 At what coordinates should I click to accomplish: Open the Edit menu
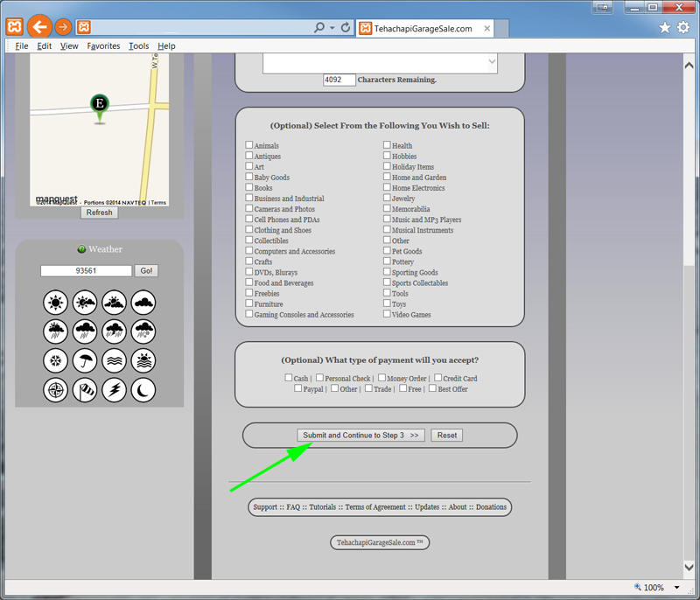[x=45, y=46]
